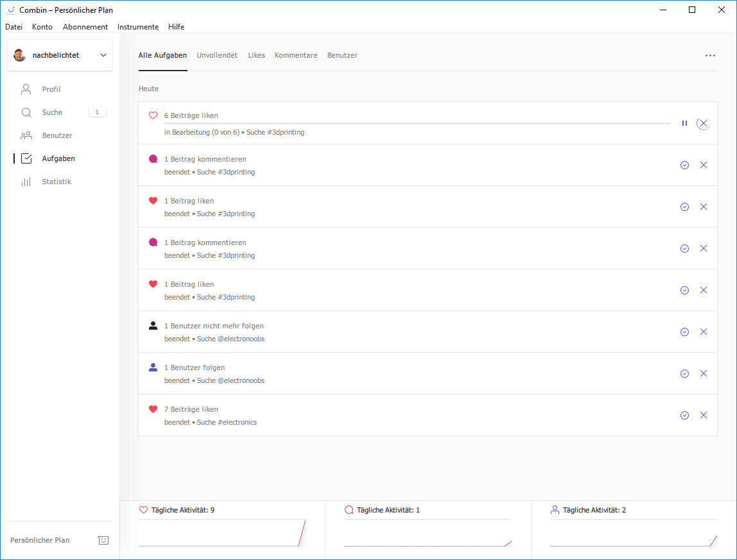This screenshot has width=737, height=560.
Task: Delete the 1 Benutzer nicht mehr folgen task
Action: coord(704,332)
